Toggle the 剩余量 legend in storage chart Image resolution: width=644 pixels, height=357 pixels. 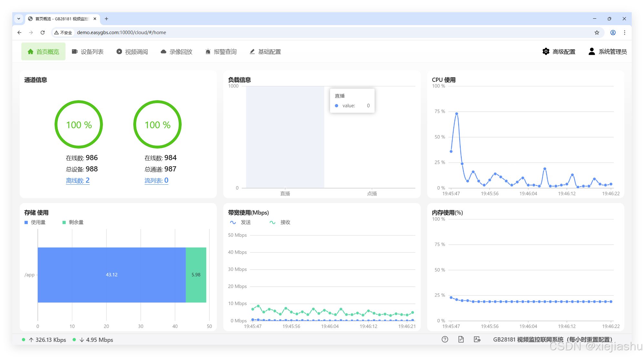pos(73,222)
